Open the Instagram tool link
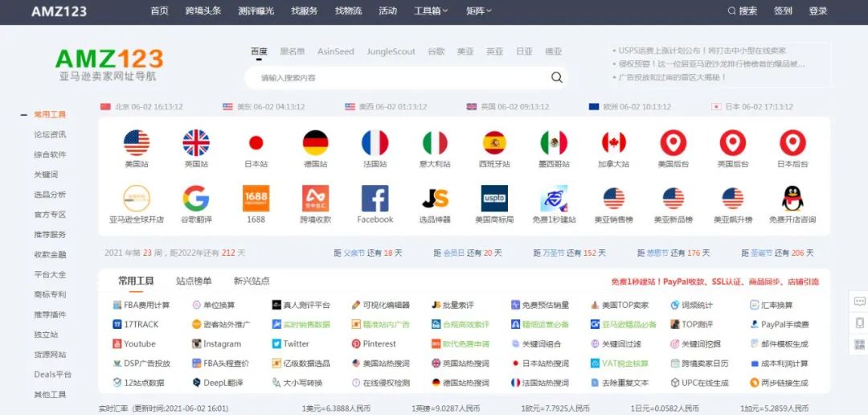 (x=216, y=344)
